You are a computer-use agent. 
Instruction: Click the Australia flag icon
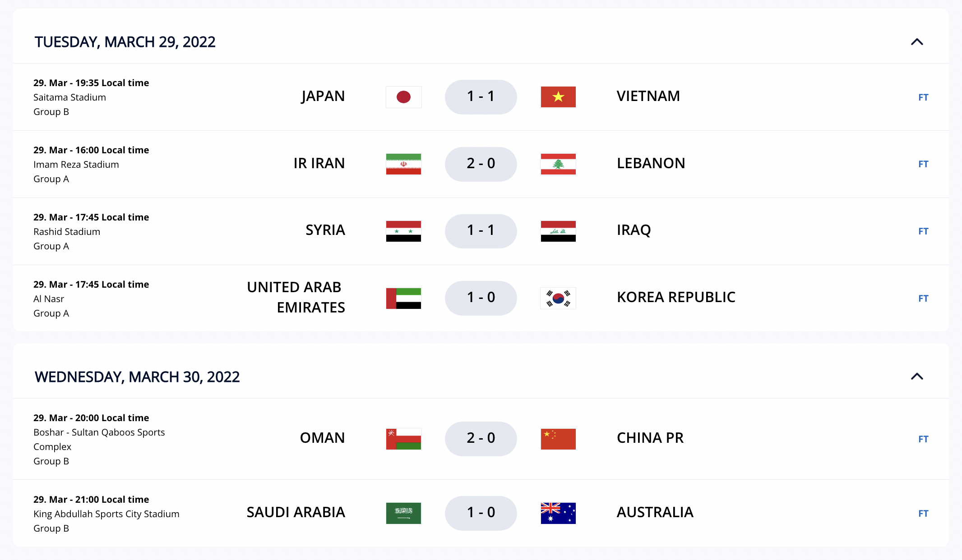(x=558, y=513)
